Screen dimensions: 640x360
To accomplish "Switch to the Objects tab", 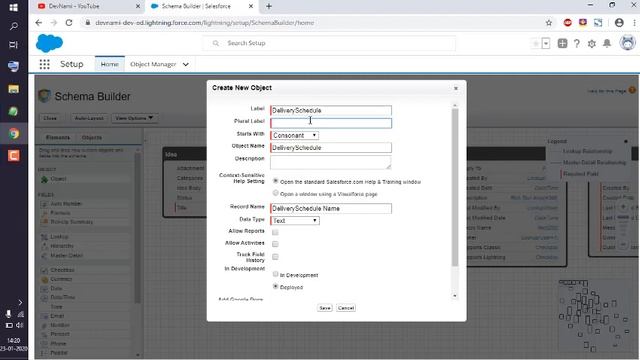I will (91, 138).
